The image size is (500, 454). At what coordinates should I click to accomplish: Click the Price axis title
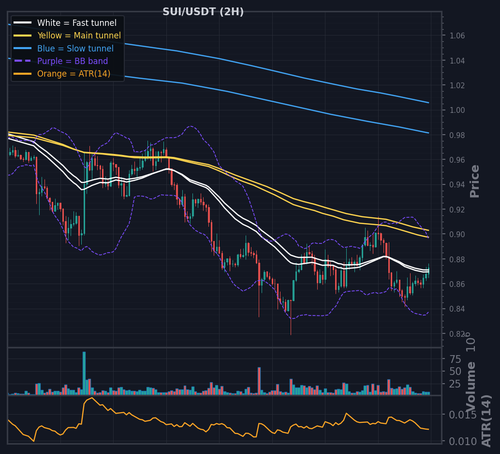pyautogui.click(x=474, y=181)
